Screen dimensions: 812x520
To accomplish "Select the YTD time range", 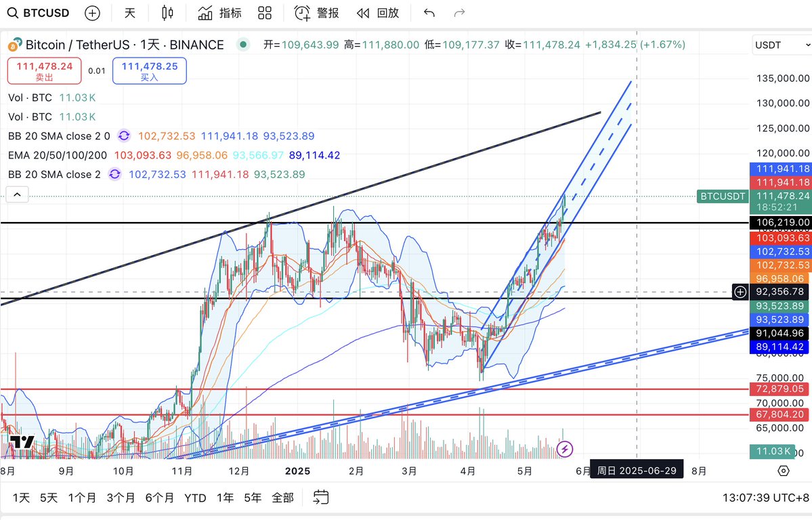I will pos(195,498).
